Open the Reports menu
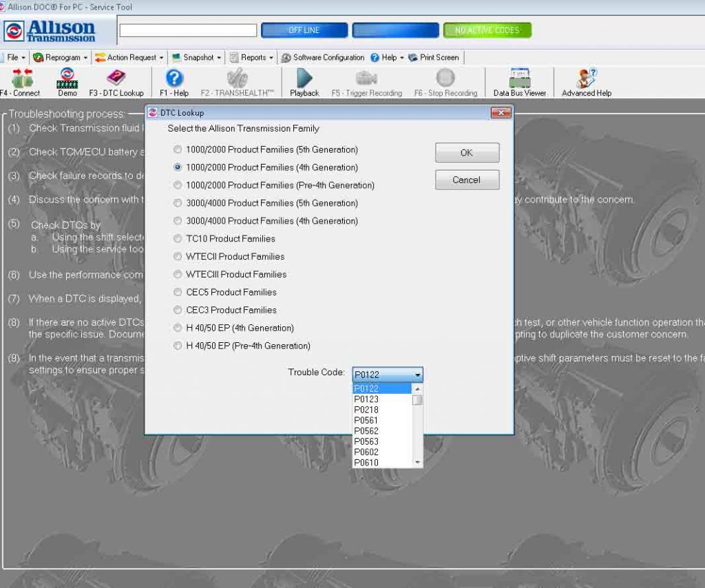 pyautogui.click(x=250, y=57)
